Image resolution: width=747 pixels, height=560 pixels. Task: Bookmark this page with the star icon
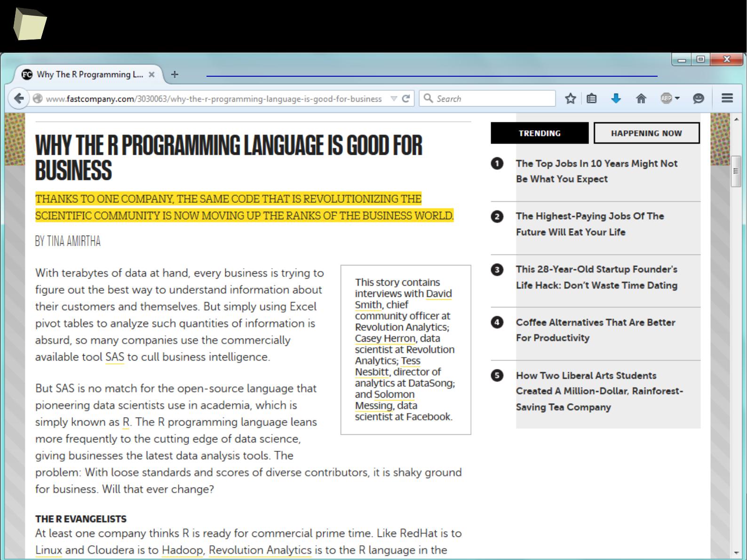pyautogui.click(x=570, y=98)
